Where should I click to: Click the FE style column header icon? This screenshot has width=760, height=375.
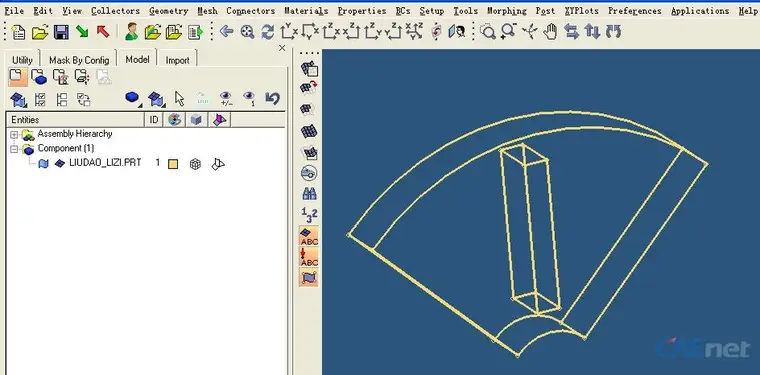pyautogui.click(x=219, y=120)
